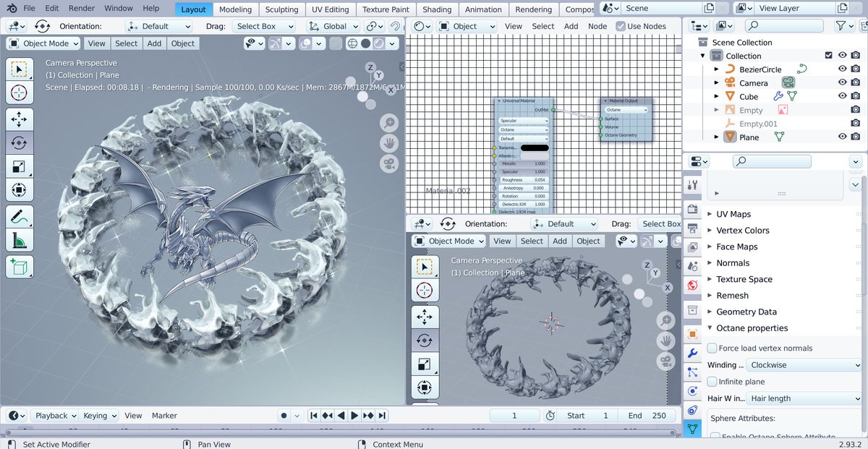Image resolution: width=868 pixels, height=449 pixels.
Task: Select the Move tool in lower-right viewport
Action: pos(425,317)
